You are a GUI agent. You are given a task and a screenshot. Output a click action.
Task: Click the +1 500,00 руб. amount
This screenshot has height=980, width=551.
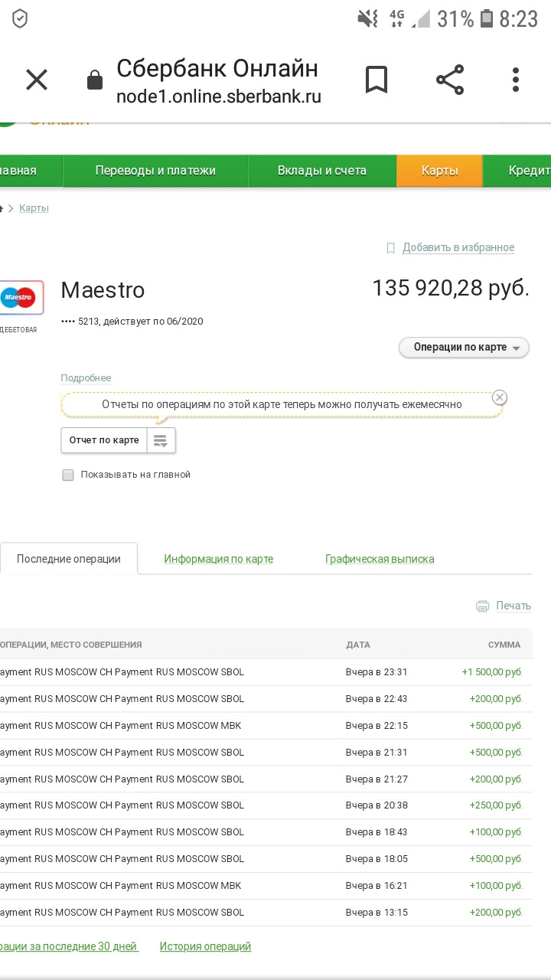click(492, 672)
